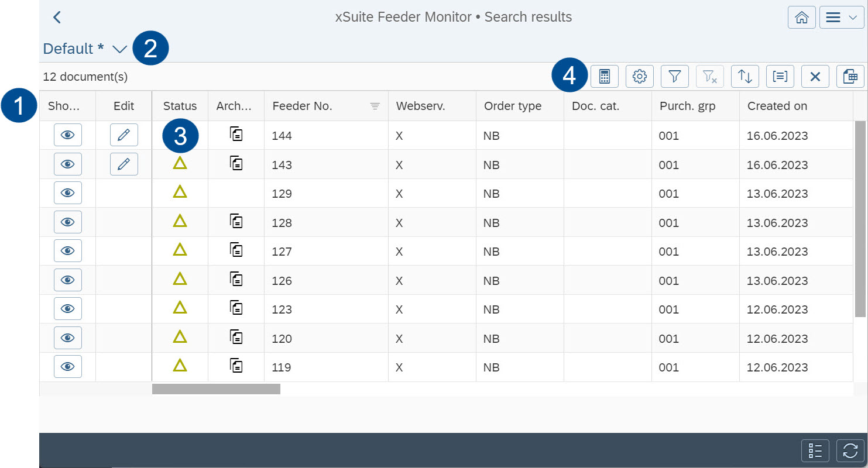
Task: Open the list details icon in the footer bar
Action: (x=815, y=450)
